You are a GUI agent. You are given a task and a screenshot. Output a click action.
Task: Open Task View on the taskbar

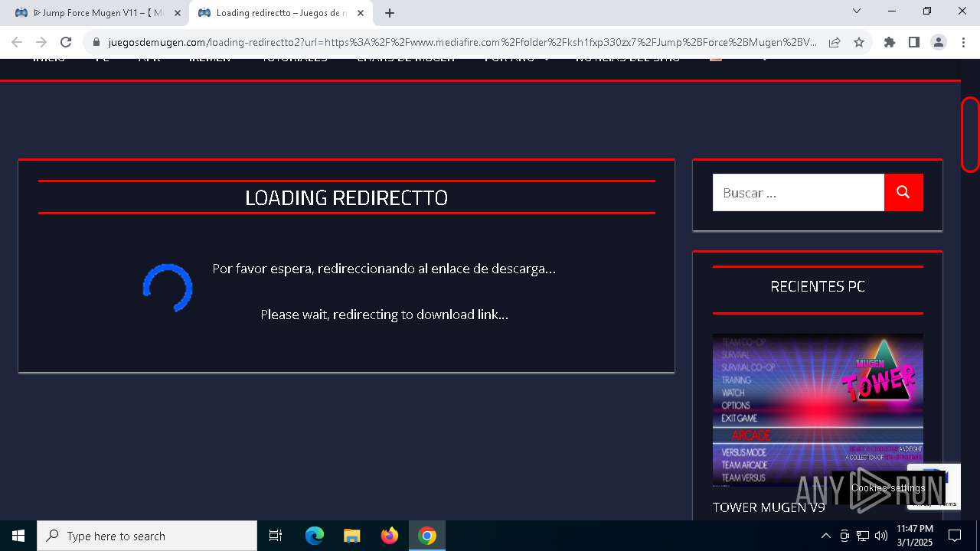276,536
